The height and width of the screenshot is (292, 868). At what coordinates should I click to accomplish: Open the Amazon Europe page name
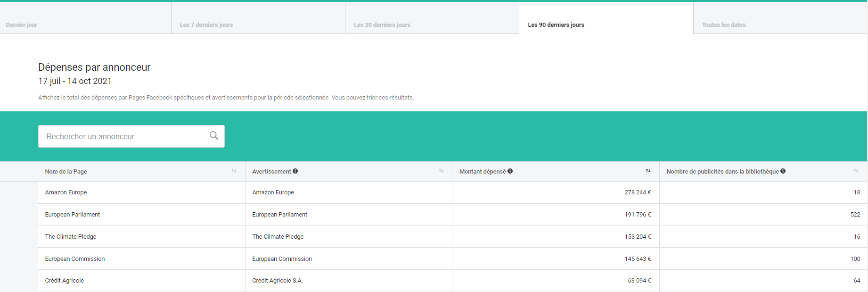coord(66,192)
